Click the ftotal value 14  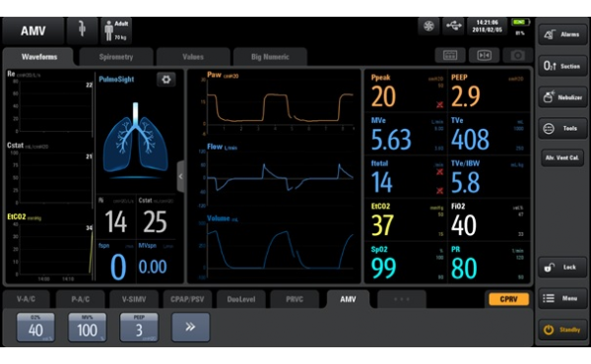382,183
